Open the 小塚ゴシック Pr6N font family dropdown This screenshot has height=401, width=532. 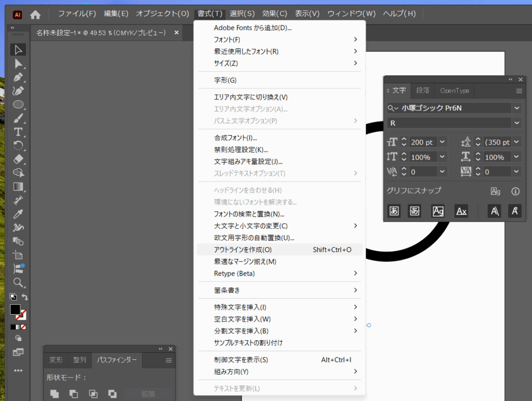(516, 108)
